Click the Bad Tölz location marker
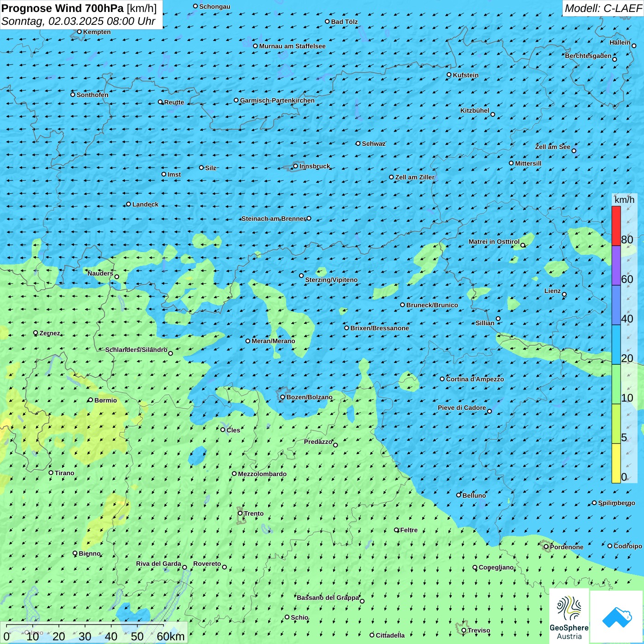Screen dimensions: 644x644 [327, 22]
